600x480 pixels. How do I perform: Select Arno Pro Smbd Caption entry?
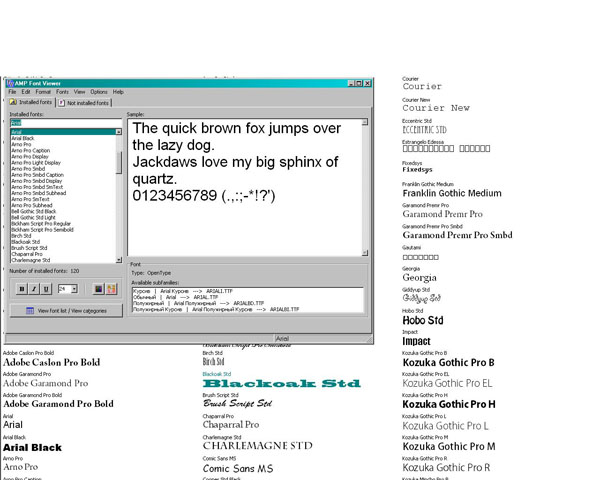(x=63, y=175)
